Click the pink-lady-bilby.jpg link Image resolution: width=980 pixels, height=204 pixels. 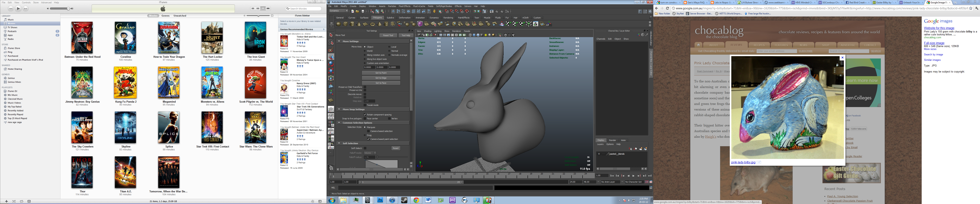[743, 162]
